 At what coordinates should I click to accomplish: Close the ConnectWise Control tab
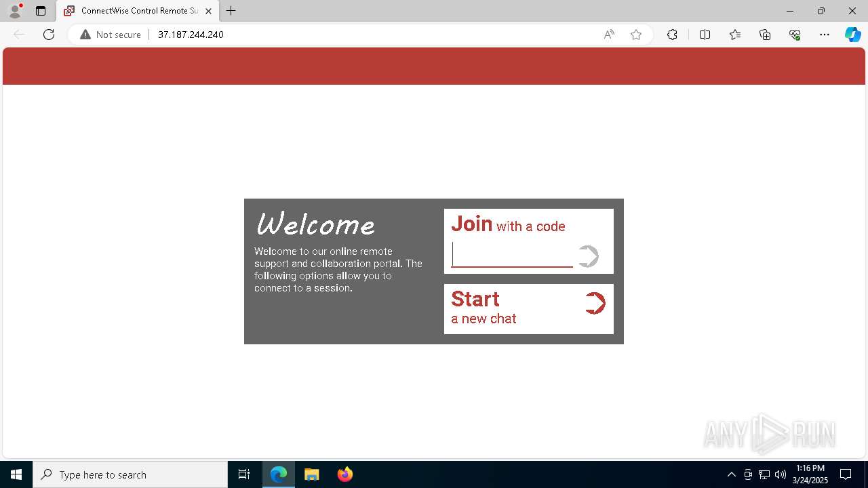208,11
